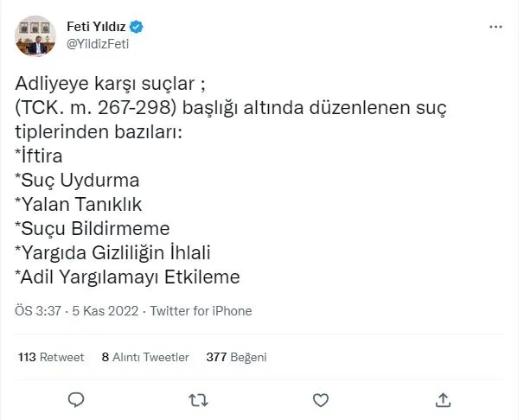View the 113 Retweet list

pos(50,356)
